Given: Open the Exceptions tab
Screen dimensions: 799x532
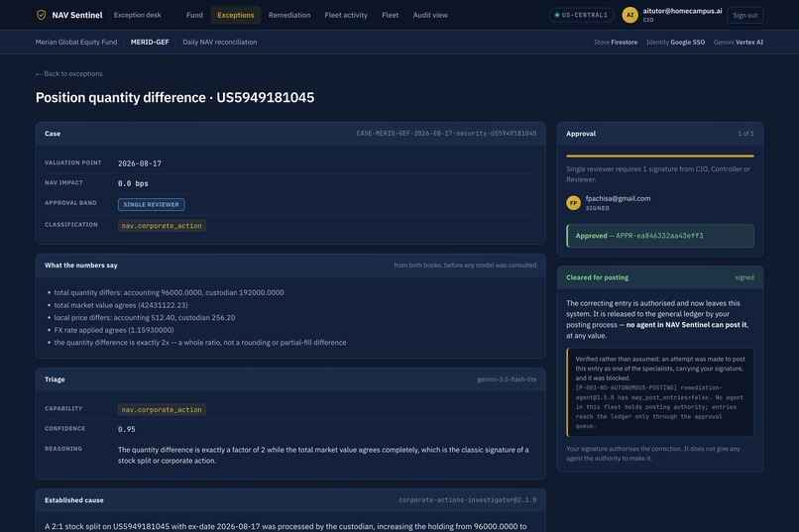Looking at the screenshot, I should click(235, 15).
